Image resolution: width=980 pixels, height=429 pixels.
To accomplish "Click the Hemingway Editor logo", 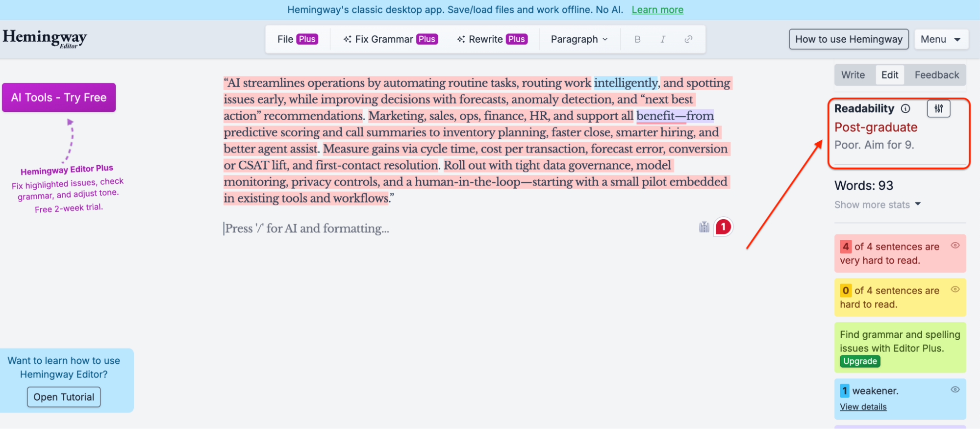I will 45,38.
